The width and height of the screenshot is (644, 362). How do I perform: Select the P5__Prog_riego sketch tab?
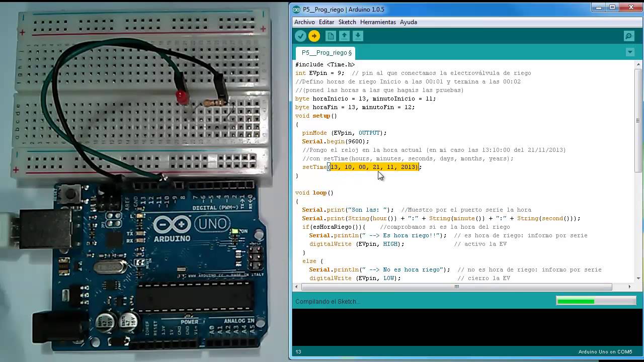pyautogui.click(x=326, y=53)
